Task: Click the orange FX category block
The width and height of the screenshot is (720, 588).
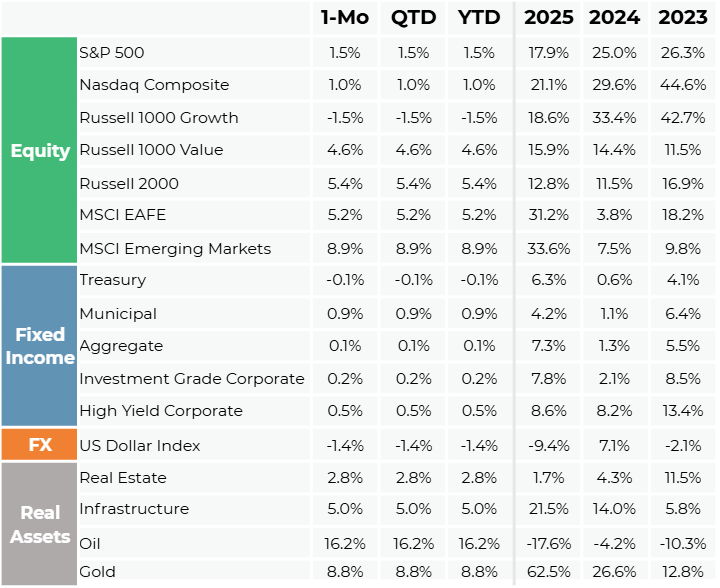Action: 40,445
